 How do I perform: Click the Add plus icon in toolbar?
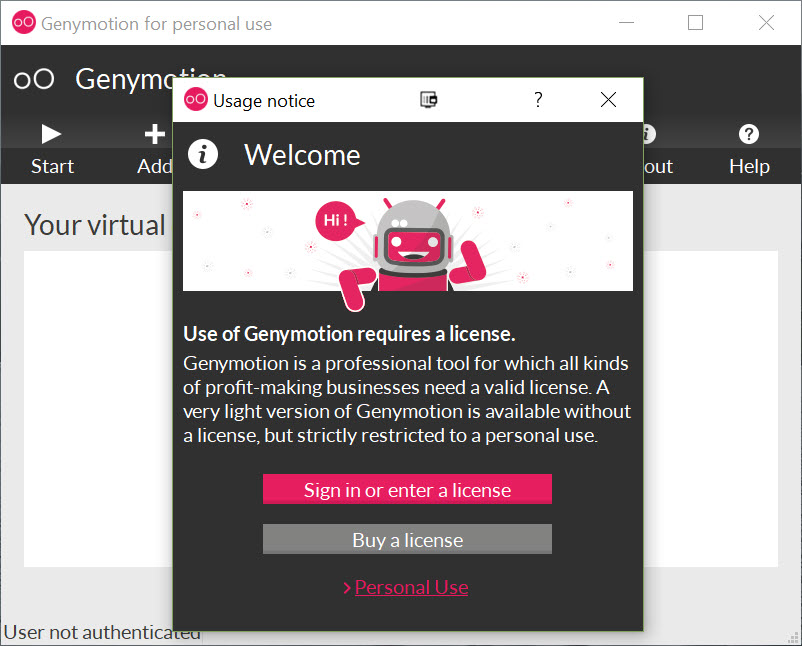[154, 134]
